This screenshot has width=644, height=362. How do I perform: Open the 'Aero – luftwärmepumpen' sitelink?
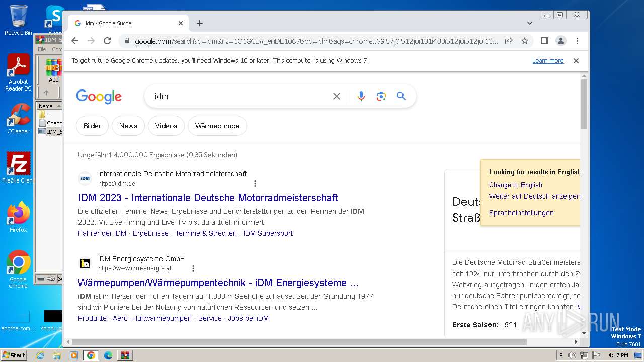click(152, 318)
